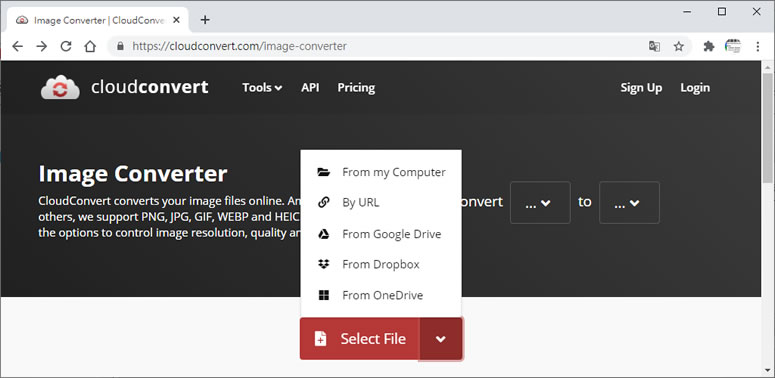775x378 pixels.
Task: Choose From Dropbox option
Action: [x=381, y=264]
